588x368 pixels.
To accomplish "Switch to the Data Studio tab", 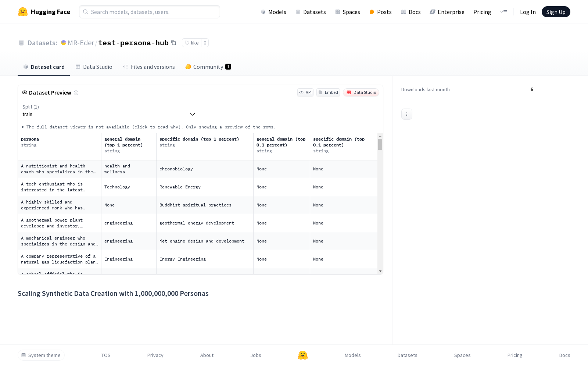I will coord(94,67).
